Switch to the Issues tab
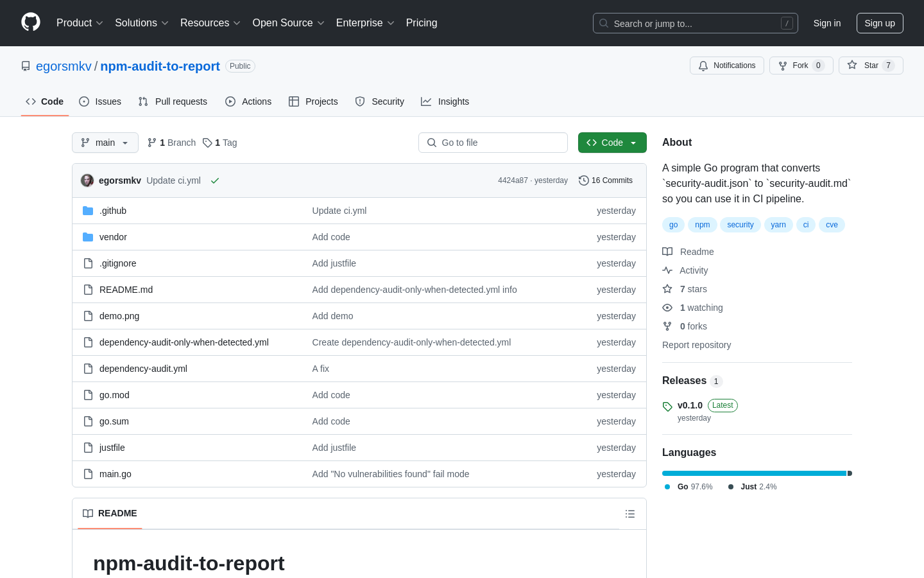 (x=100, y=101)
